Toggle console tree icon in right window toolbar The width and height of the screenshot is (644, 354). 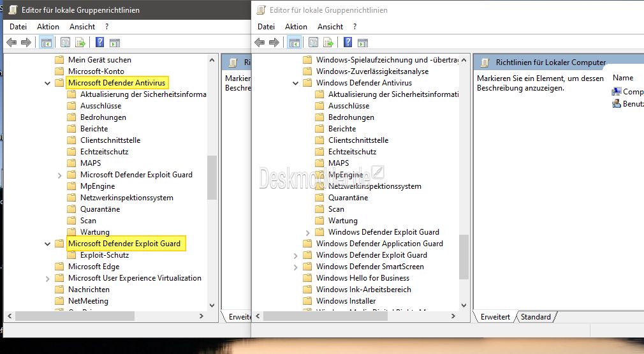click(x=295, y=42)
